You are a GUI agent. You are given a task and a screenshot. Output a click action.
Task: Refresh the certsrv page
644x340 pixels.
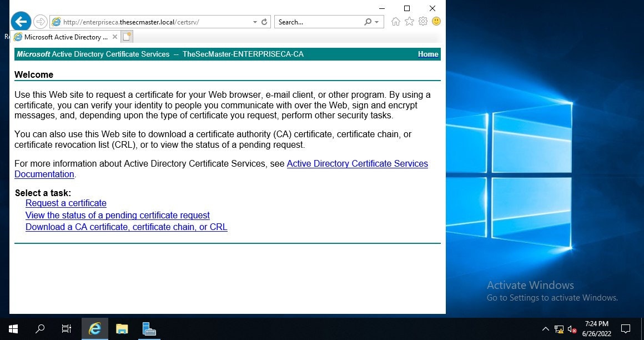[x=264, y=22]
